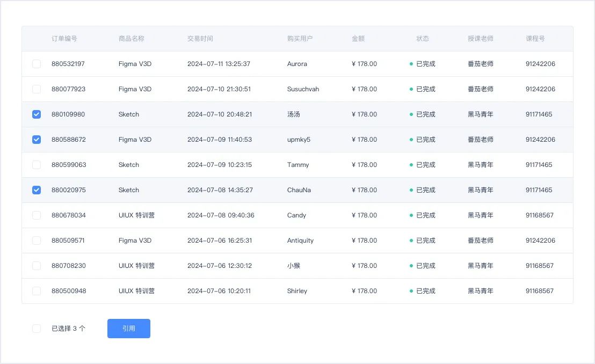
Task: Check the box for order 880599063
Action: coord(37,165)
